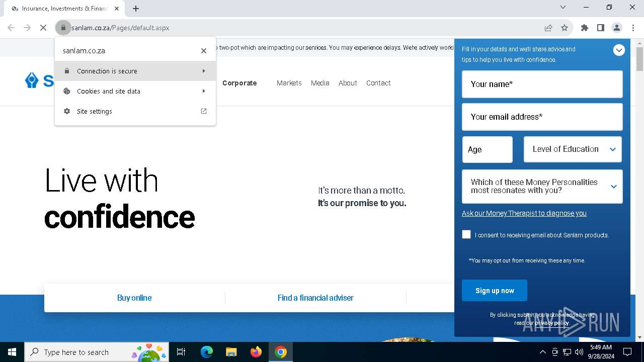Open Connection is secure details
Viewport: 644px width, 362px height.
(135, 71)
